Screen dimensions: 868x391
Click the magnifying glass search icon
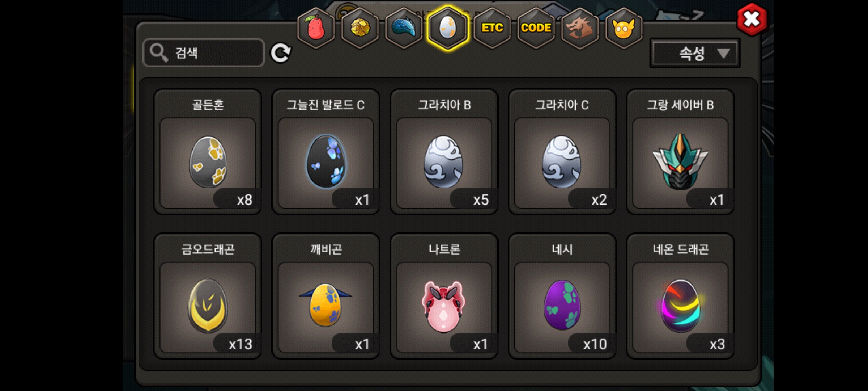point(159,53)
